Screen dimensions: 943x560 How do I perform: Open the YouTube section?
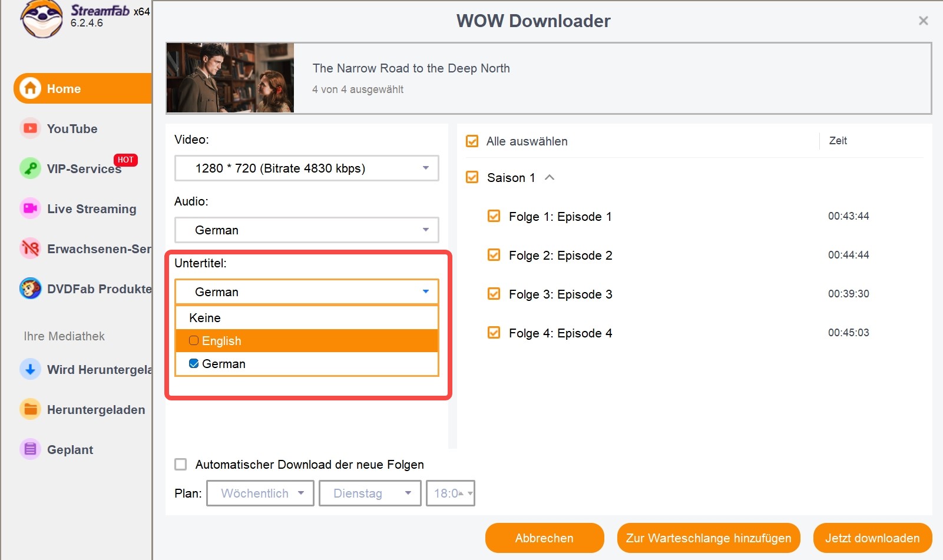pos(72,128)
